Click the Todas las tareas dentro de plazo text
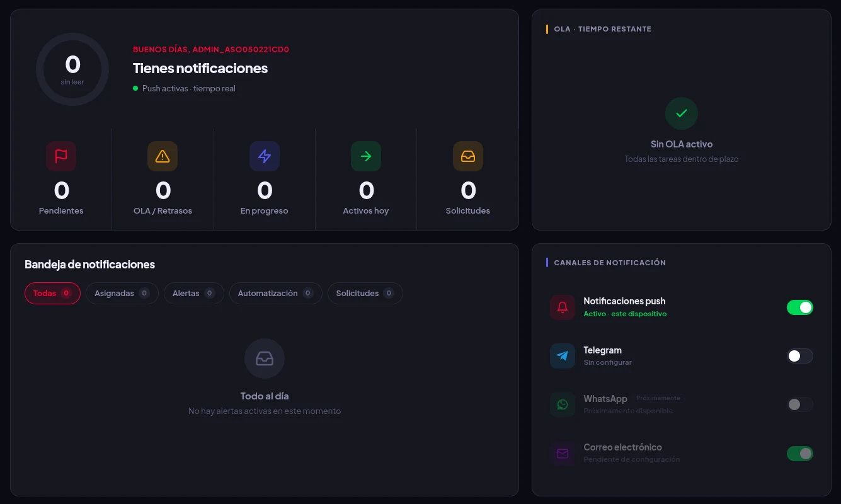This screenshot has height=504, width=841. coord(682,159)
